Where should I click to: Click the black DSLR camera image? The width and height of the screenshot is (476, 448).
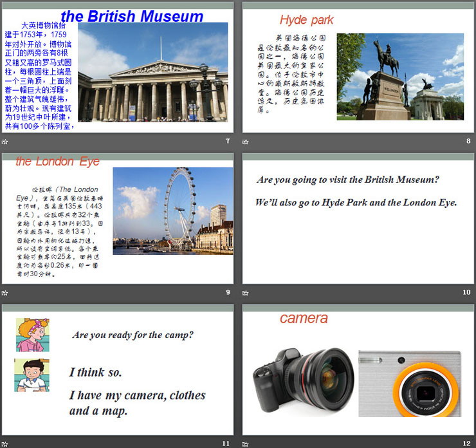[304, 380]
